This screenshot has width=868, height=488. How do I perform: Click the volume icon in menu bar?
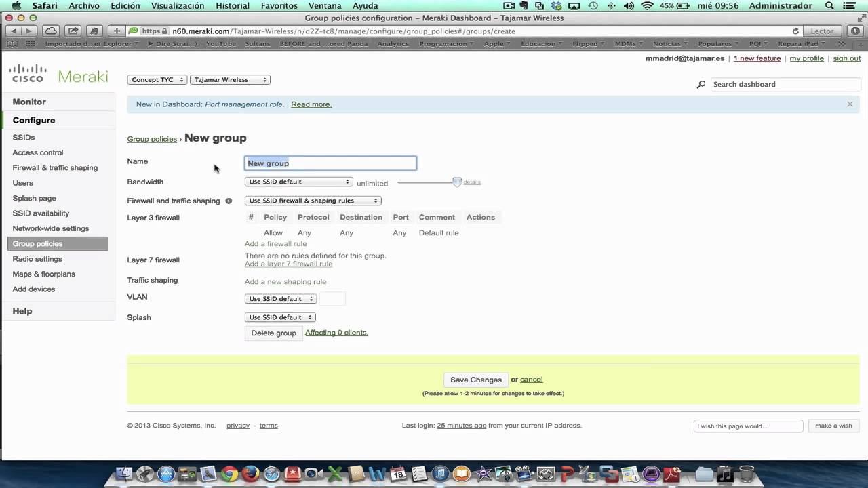pyautogui.click(x=630, y=5)
